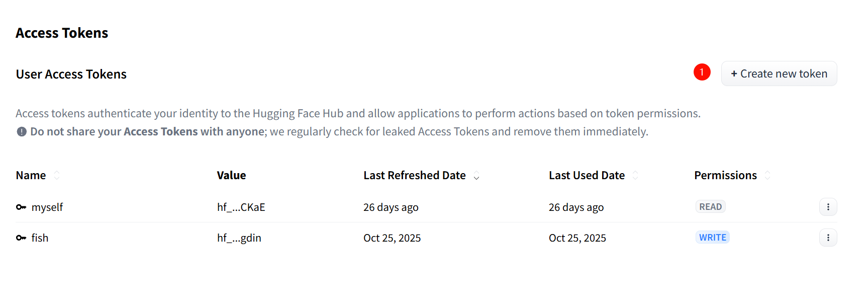868x303 pixels.
Task: Click the warning exclamation icon
Action: tap(22, 132)
